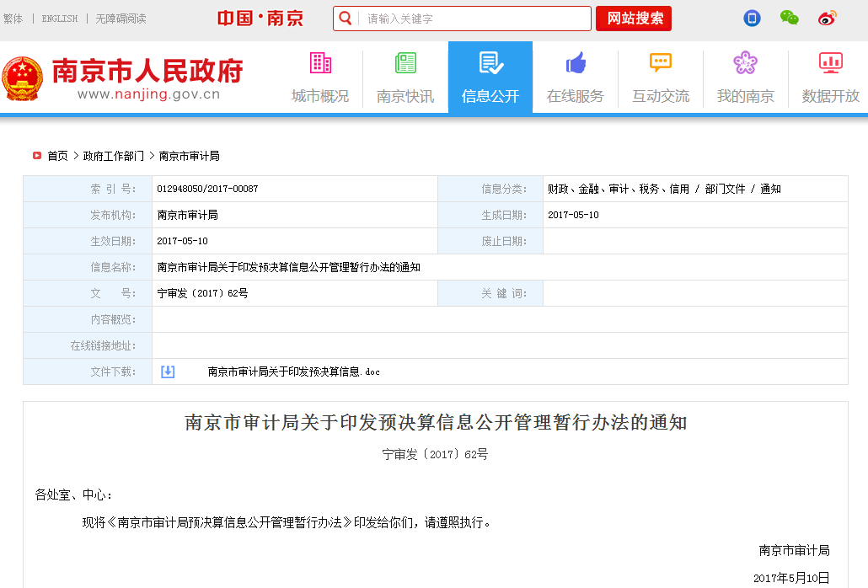Click the 在线服务 thumbs-up icon
This screenshot has height=588, width=868.
pyautogui.click(x=576, y=63)
